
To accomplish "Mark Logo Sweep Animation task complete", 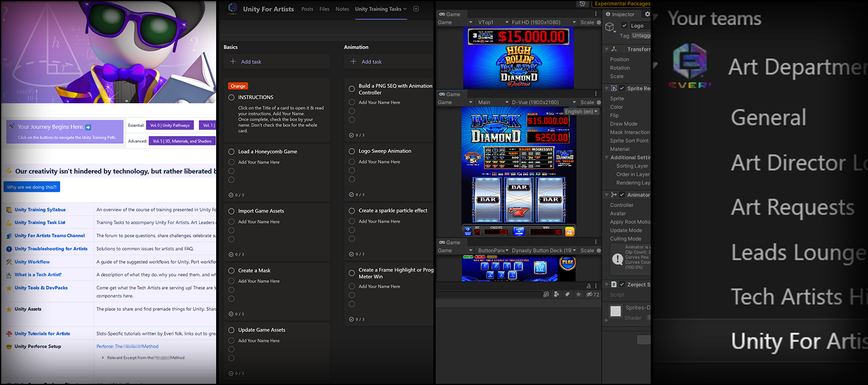I will coord(352,151).
